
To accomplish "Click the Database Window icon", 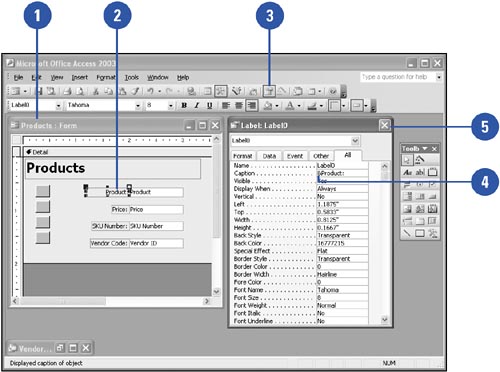I will 298,91.
